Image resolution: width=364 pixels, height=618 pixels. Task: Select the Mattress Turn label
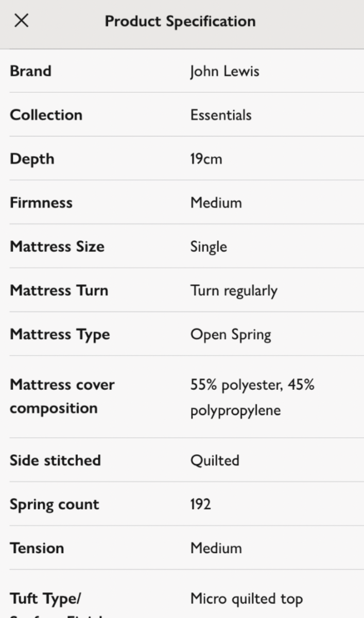59,290
